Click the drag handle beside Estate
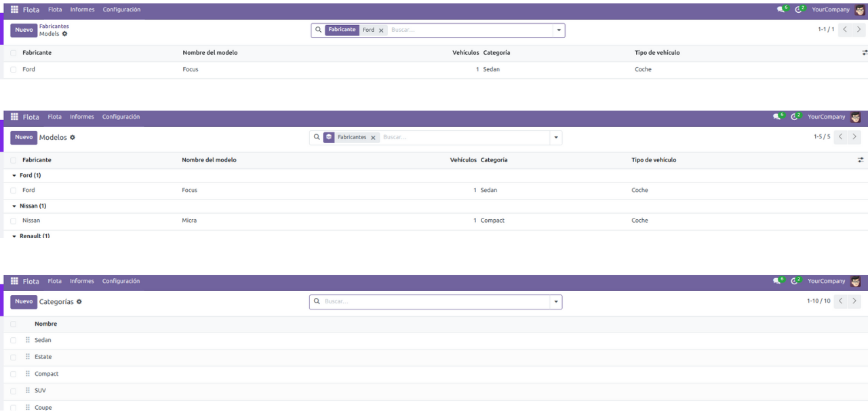The image size is (868, 418). (x=28, y=357)
